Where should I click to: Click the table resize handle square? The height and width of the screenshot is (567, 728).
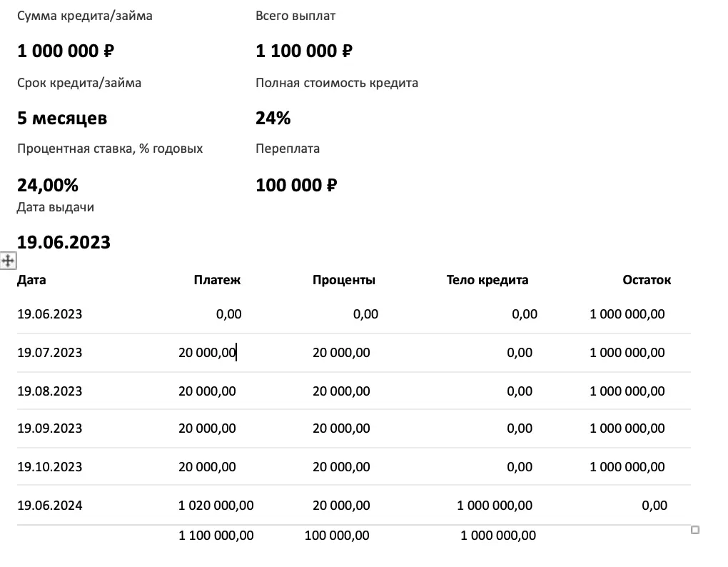(695, 530)
